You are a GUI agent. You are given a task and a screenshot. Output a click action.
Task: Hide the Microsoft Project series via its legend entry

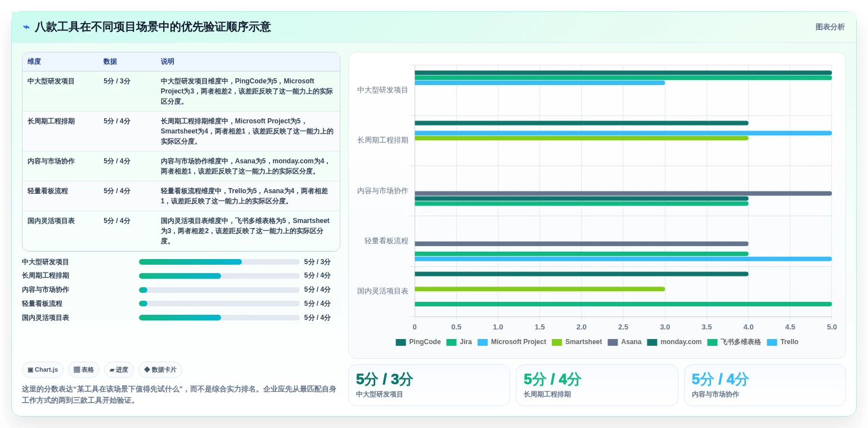[512, 342]
